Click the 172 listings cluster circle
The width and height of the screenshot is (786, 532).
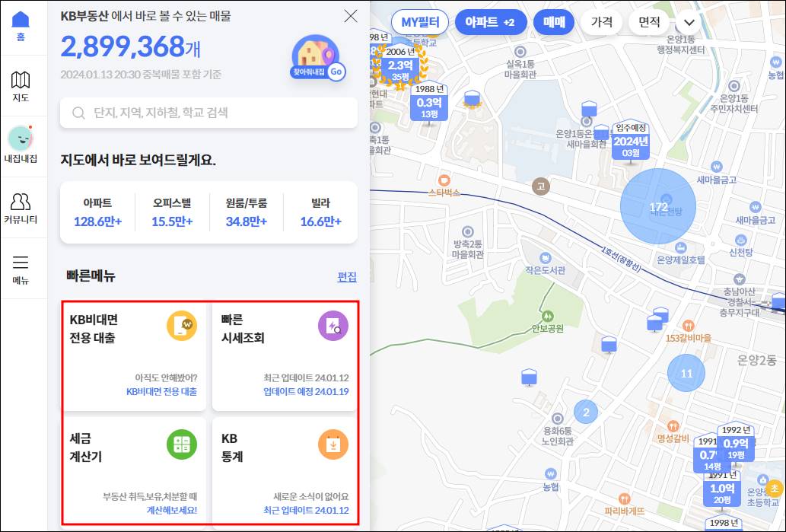tap(658, 206)
